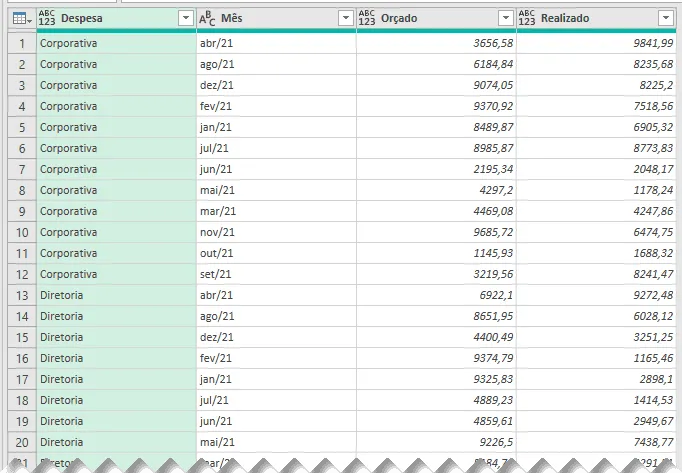
Task: Click out/21 cell in row 11
Action: (276, 253)
